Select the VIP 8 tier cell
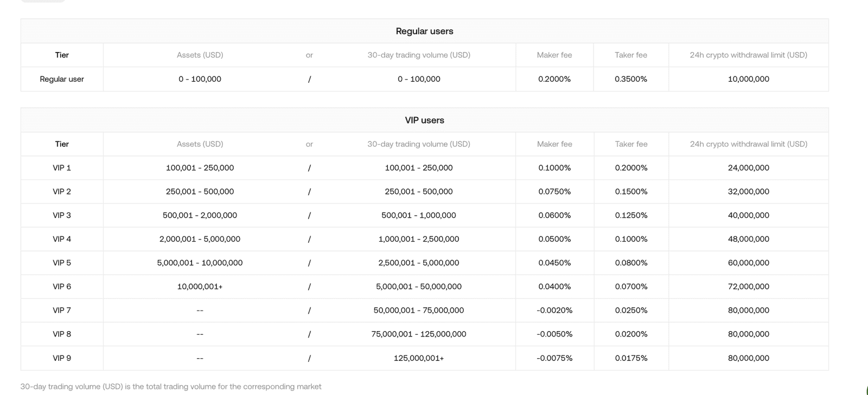Viewport: 868px width, 395px height. tap(62, 334)
